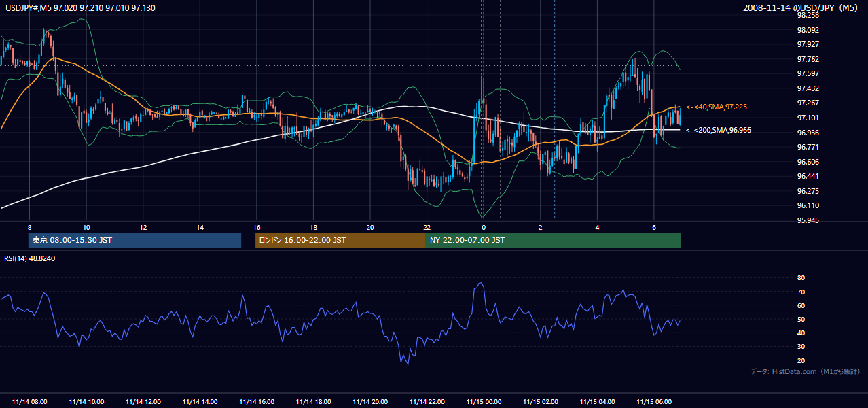This screenshot has width=868, height=408.
Task: Click RSI axis level 40
Action: tap(801, 333)
